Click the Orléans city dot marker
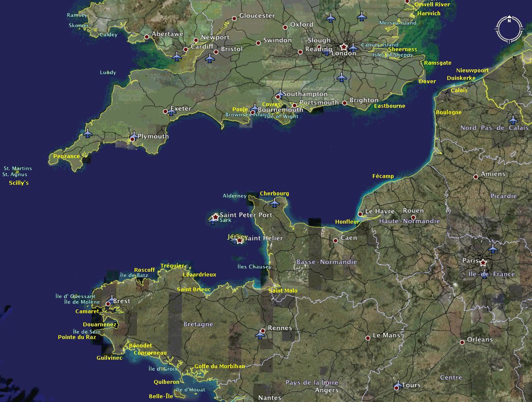The image size is (532, 402). tap(462, 342)
